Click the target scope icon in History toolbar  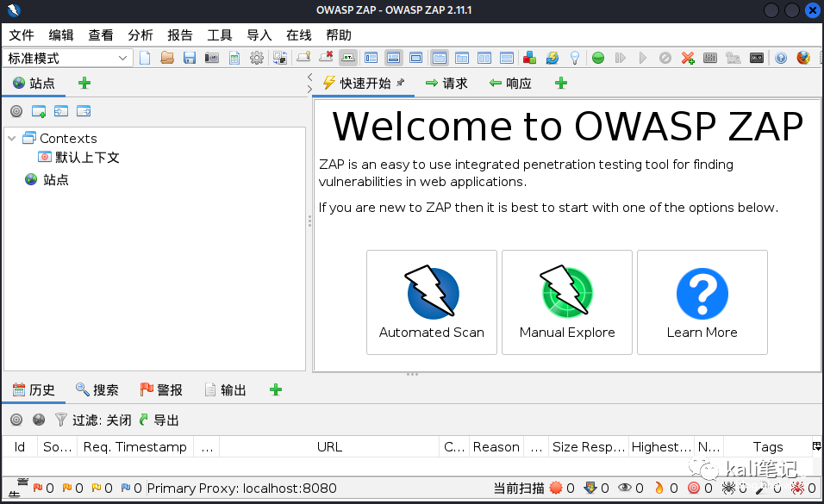click(17, 420)
